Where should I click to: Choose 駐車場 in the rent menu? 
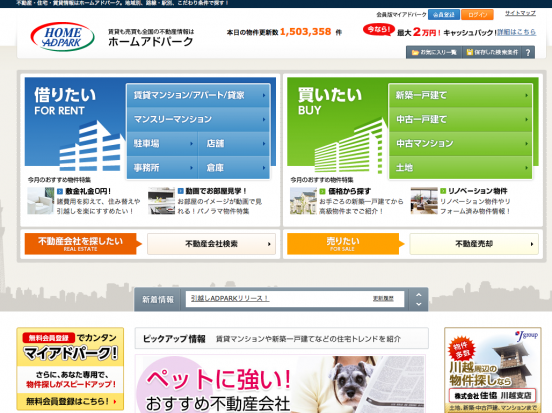point(162,144)
